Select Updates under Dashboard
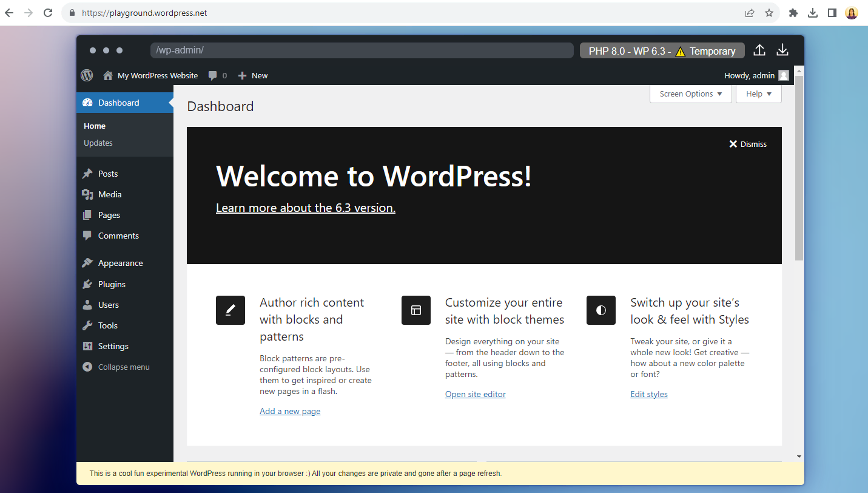The height and width of the screenshot is (493, 868). point(98,143)
